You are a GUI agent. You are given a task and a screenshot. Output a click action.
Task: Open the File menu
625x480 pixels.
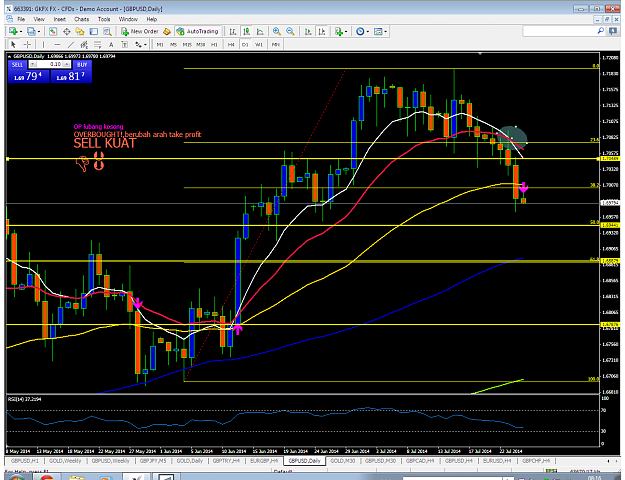point(21,19)
